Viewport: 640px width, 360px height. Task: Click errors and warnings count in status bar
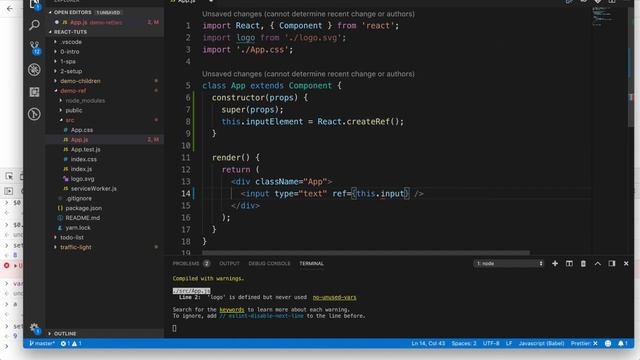point(71,344)
